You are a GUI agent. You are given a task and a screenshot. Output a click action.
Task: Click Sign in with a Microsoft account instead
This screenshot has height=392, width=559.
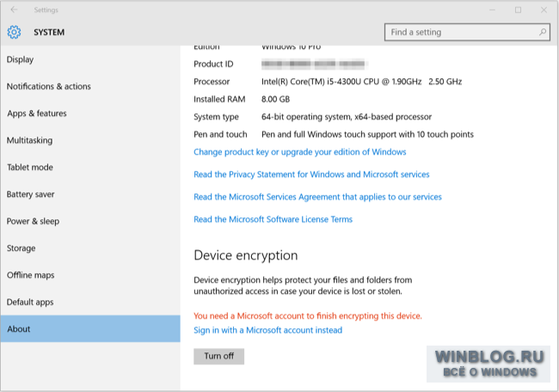coord(268,330)
